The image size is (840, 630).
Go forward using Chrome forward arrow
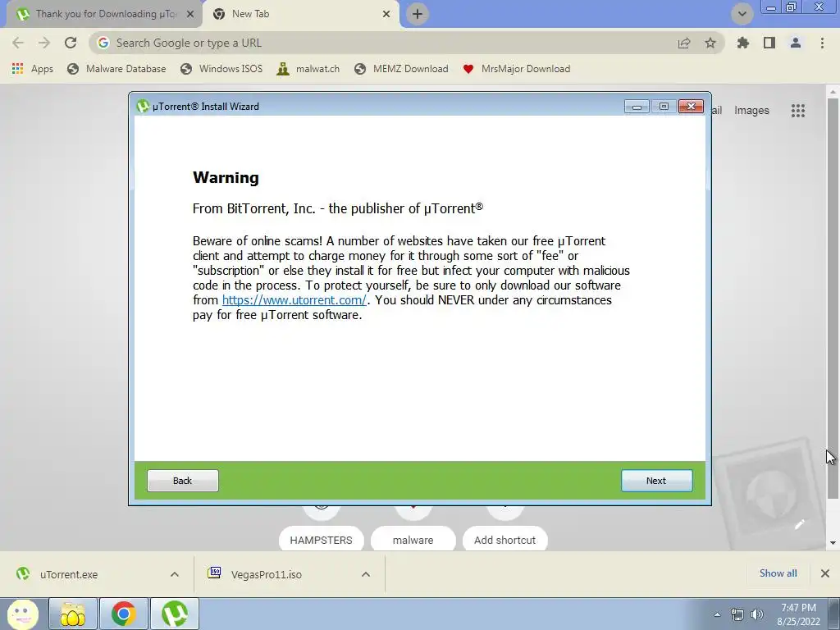coord(44,43)
